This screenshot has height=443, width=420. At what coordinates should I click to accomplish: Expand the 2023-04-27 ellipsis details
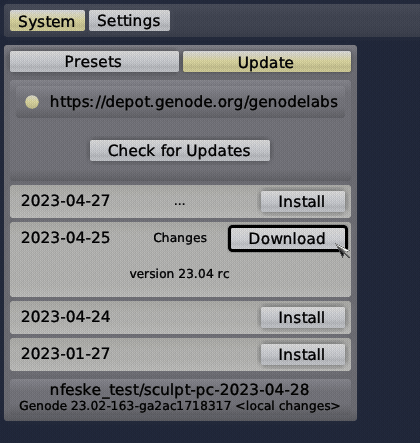click(180, 203)
